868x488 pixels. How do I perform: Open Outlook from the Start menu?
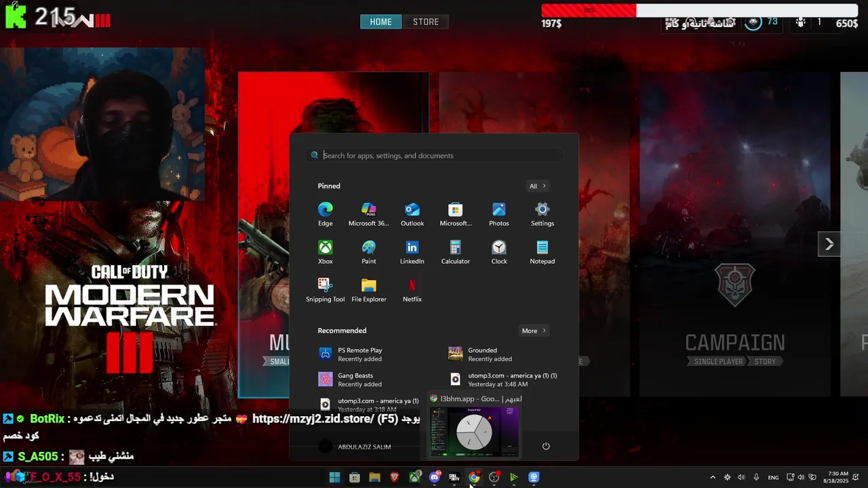tap(412, 214)
